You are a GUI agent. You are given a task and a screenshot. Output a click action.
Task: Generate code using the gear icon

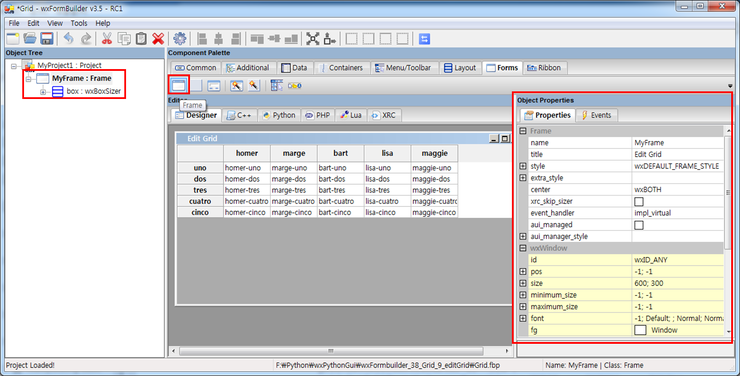[x=180, y=39]
